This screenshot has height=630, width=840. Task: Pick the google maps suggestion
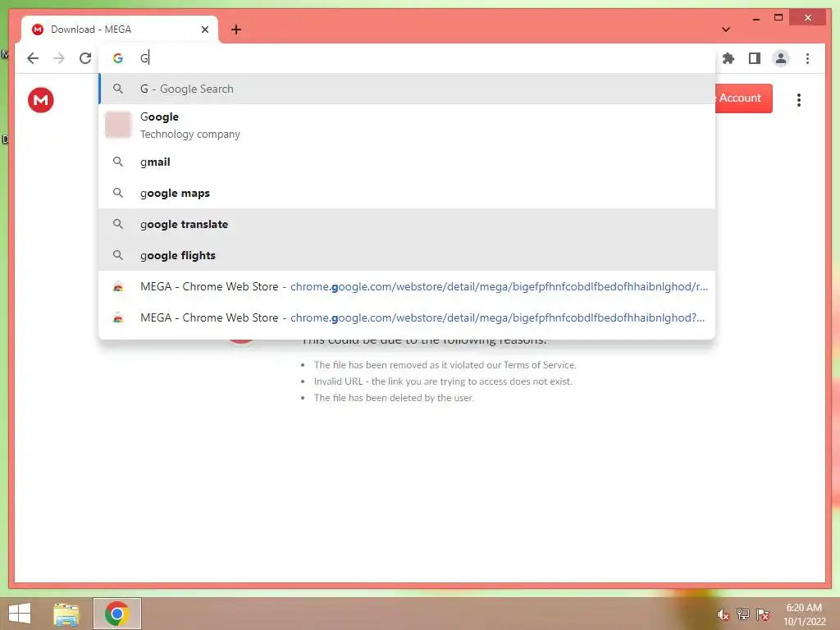click(407, 193)
